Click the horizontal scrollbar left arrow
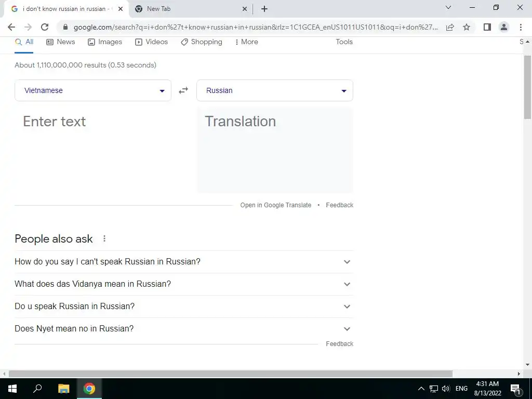Screen dimensions: 532x399 (x=4, y=374)
